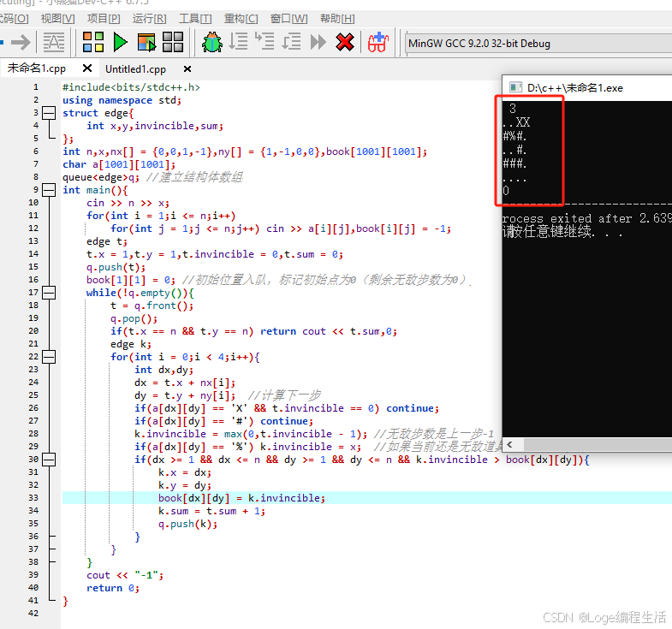Click the step over debug icon

pos(238,42)
